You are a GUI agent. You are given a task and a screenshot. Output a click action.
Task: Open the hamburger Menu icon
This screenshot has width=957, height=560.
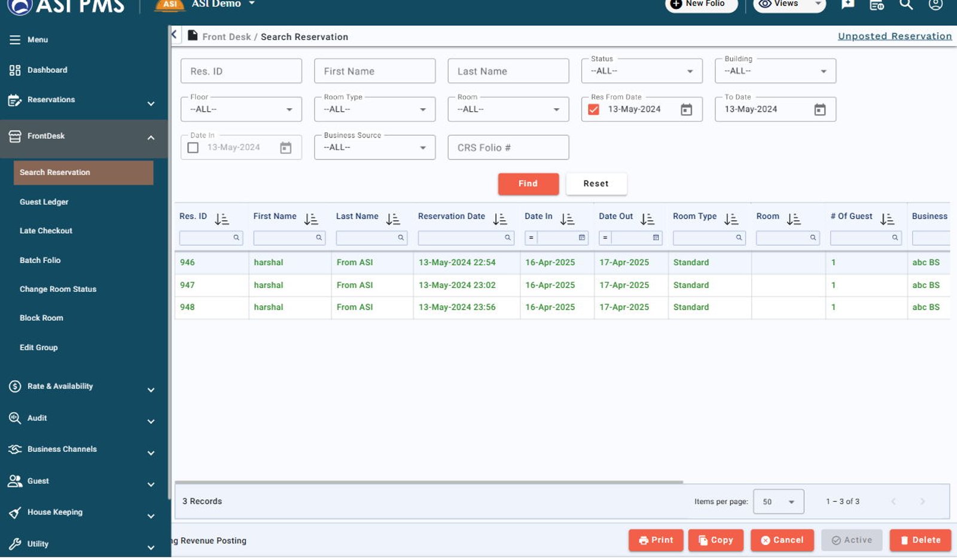tap(15, 40)
